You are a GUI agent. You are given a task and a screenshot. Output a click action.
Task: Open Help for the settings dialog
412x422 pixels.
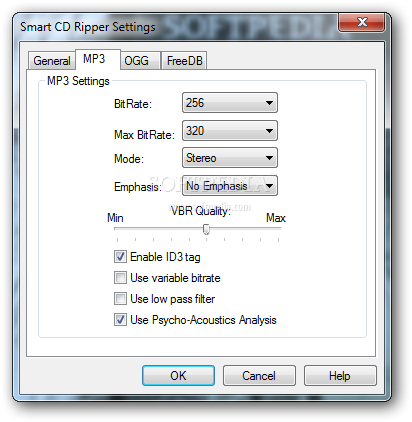tap(340, 376)
